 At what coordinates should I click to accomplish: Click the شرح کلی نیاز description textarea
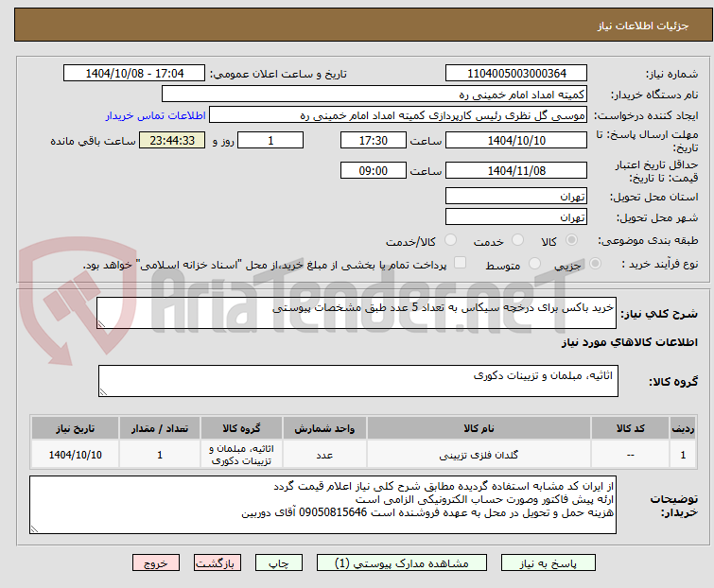pos(357,313)
